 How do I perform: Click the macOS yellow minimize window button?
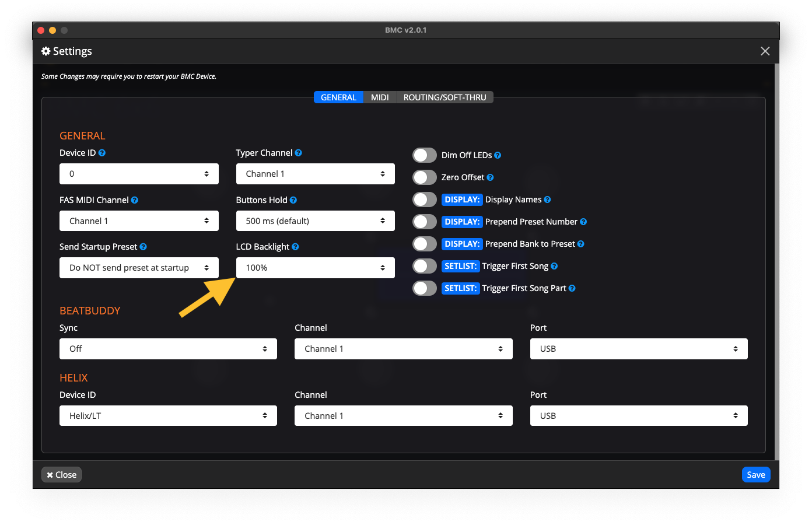(52, 30)
